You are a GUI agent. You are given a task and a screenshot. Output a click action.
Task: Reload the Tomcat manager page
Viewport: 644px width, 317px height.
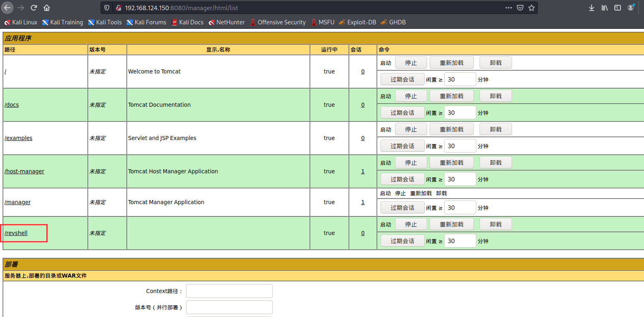34,8
